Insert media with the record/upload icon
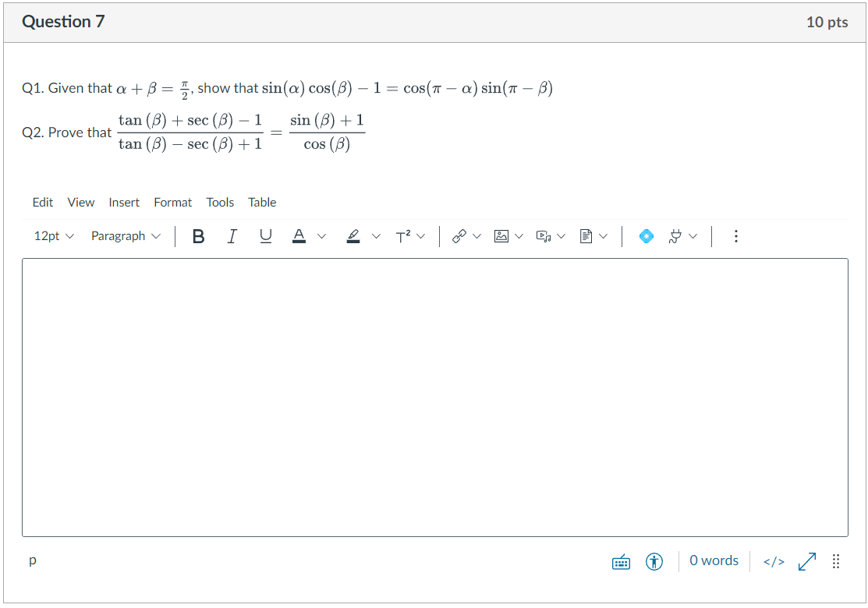868x608 pixels. [x=544, y=236]
